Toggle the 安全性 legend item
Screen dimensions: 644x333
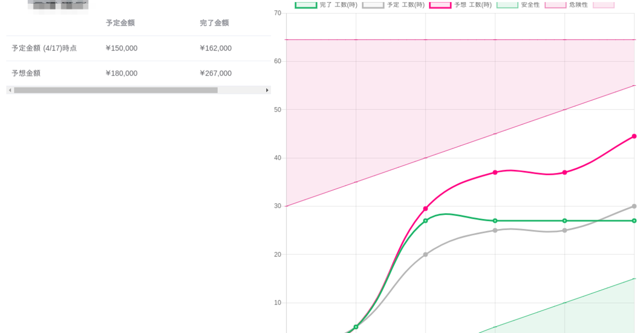[x=518, y=5]
